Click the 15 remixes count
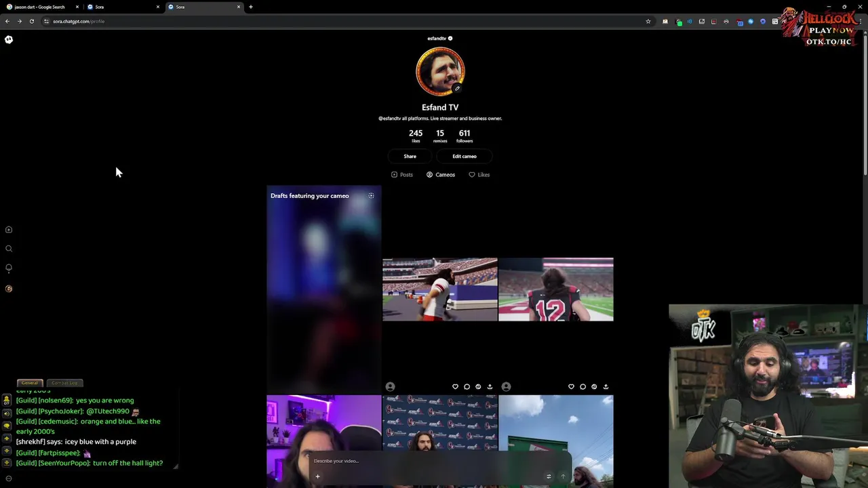 [x=440, y=136]
